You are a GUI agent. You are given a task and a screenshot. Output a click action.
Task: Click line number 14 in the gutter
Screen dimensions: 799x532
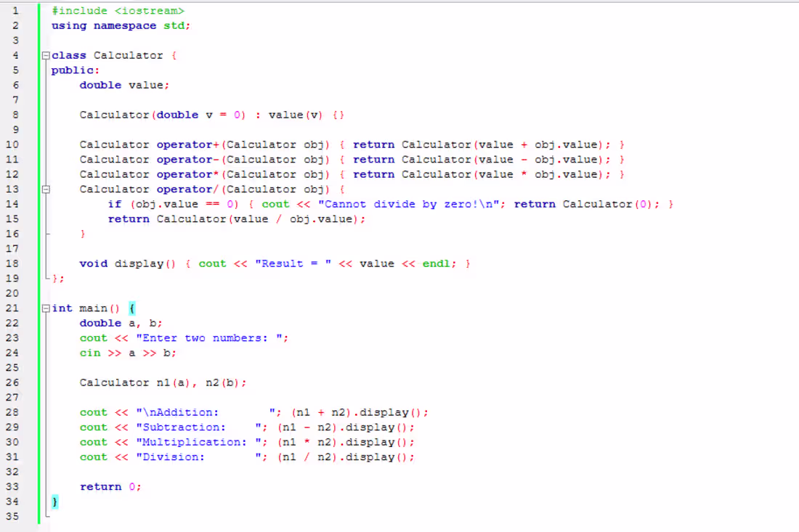click(12, 204)
